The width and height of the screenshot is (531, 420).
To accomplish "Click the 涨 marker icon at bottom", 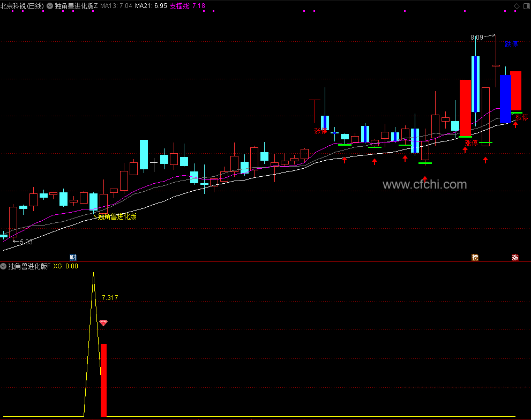I will 515,258.
